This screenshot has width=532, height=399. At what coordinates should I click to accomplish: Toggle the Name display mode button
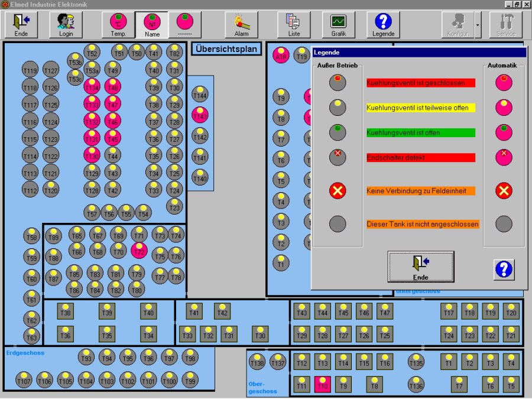tap(151, 24)
